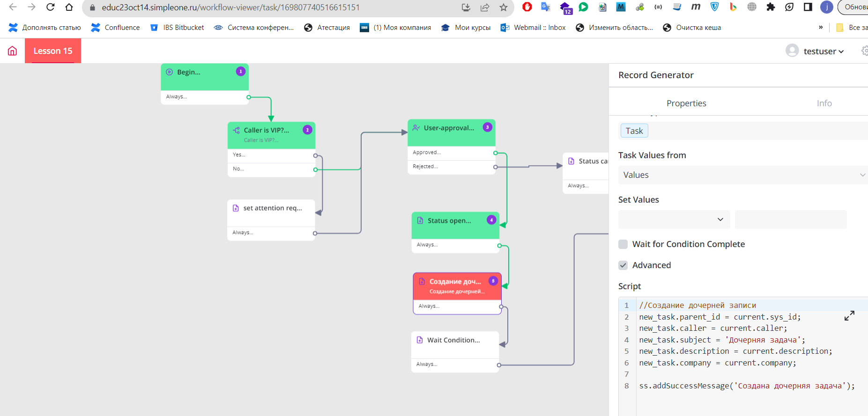
Task: Click the Set Values value input field
Action: point(790,219)
